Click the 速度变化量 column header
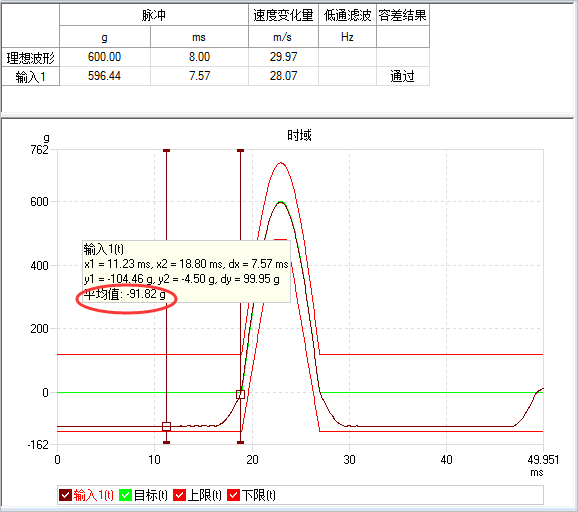 pos(283,15)
